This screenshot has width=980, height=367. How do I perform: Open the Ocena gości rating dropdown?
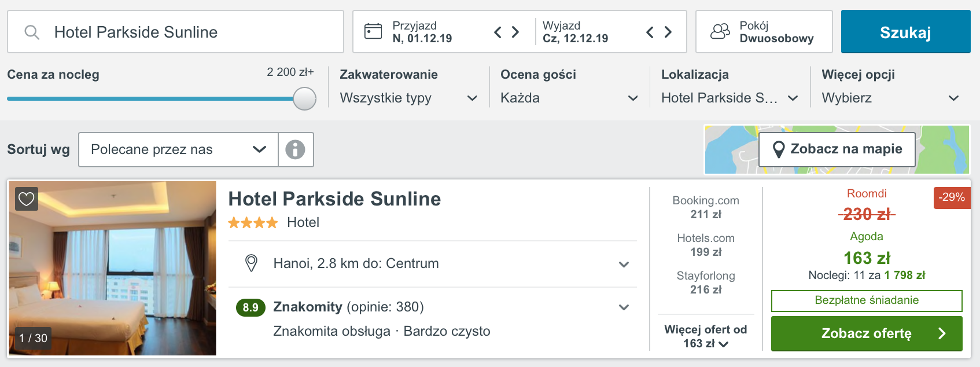point(569,98)
